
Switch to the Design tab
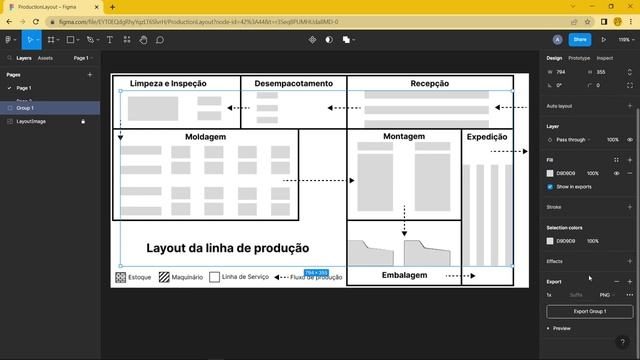point(554,58)
